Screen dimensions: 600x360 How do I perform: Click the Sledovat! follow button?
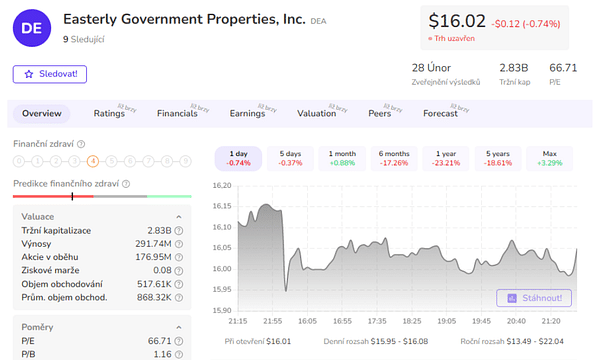(50, 74)
